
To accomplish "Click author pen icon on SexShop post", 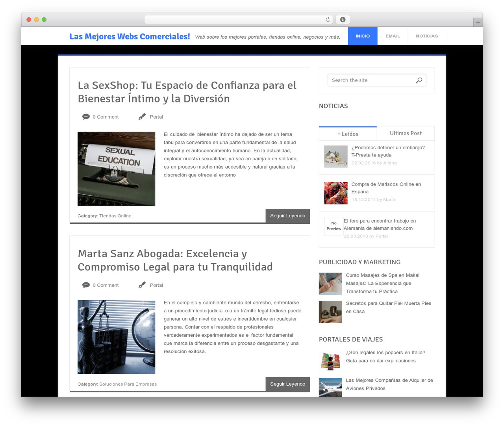I will 142,117.
